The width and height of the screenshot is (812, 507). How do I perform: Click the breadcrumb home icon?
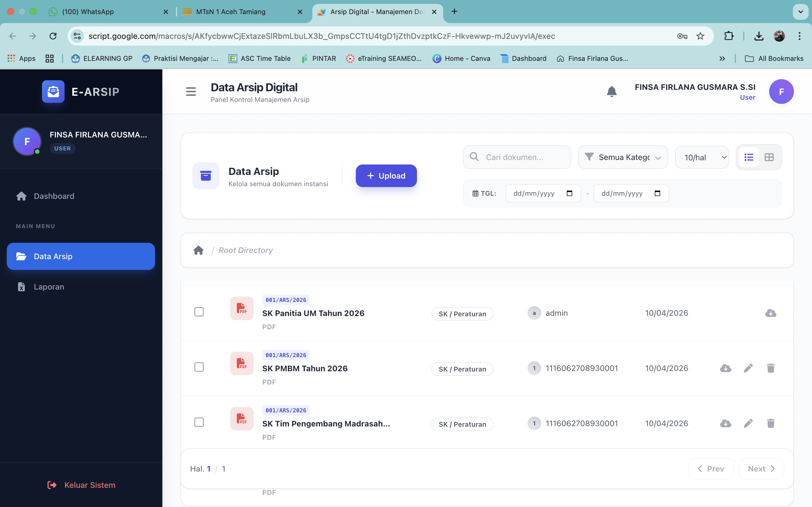click(x=198, y=250)
